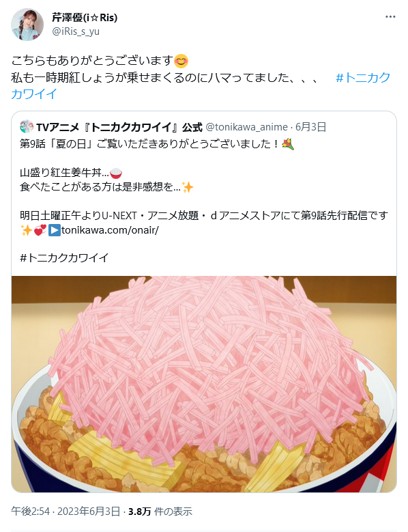
Task: Click the main tweet text about 紅しょうが
Action: coord(165,78)
